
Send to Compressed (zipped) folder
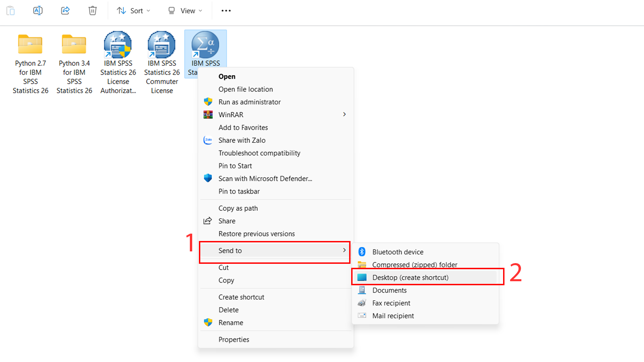pos(425,264)
